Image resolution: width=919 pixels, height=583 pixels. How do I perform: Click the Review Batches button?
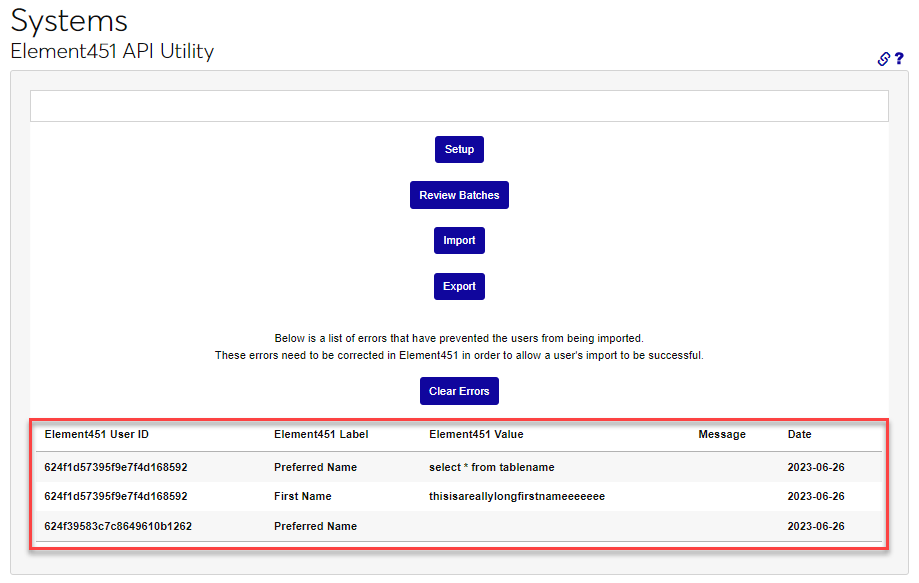[459, 195]
